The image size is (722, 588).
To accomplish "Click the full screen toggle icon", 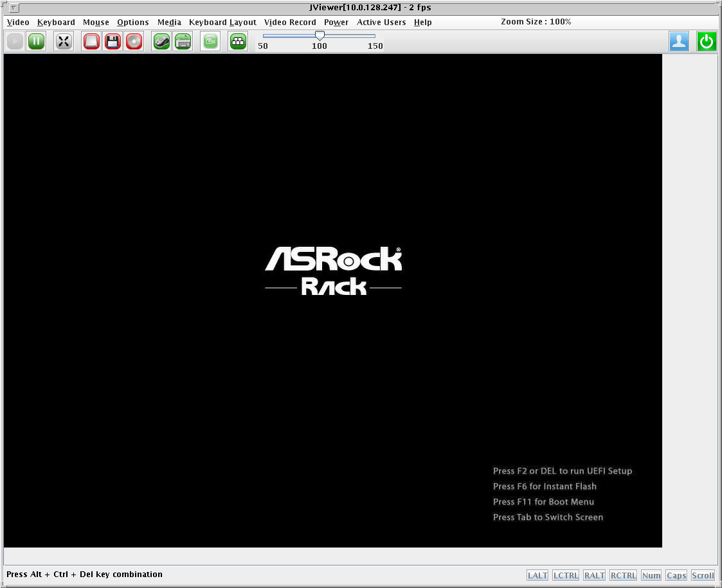I will tap(64, 42).
